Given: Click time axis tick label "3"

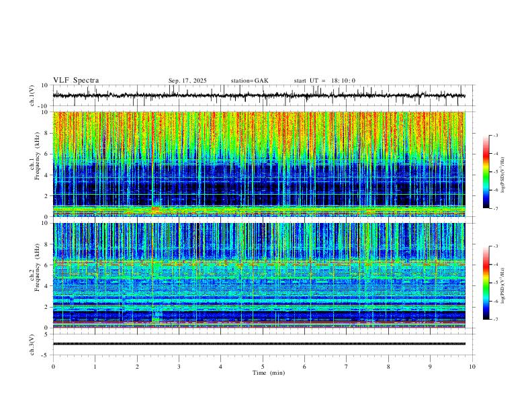Looking at the screenshot, I should 179,367.
